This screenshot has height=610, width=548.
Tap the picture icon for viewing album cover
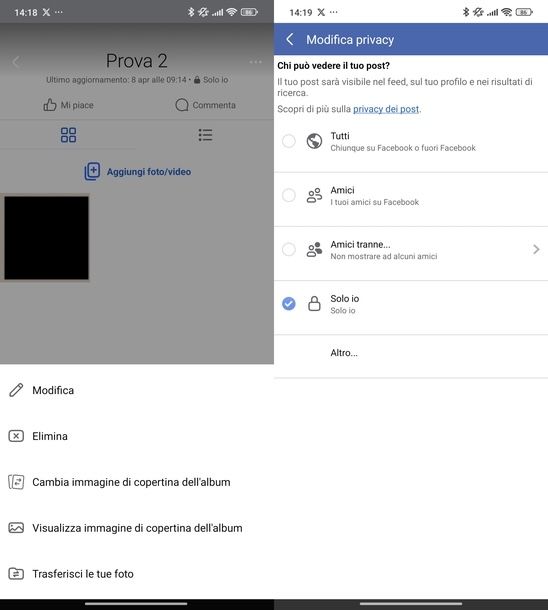coord(16,528)
